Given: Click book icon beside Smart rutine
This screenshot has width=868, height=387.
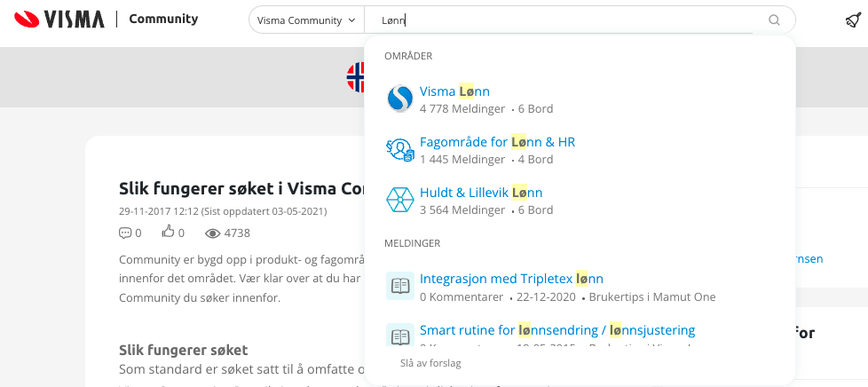Looking at the screenshot, I should pyautogui.click(x=399, y=336).
